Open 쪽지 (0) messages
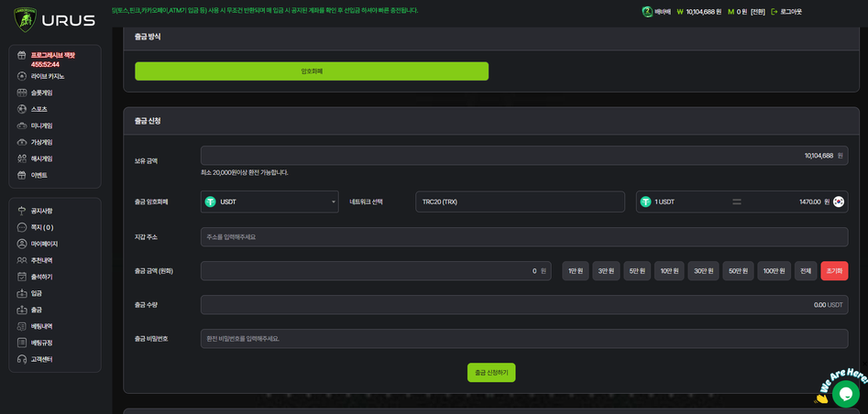Viewport: 868px width, 414px height. pyautogui.click(x=41, y=227)
